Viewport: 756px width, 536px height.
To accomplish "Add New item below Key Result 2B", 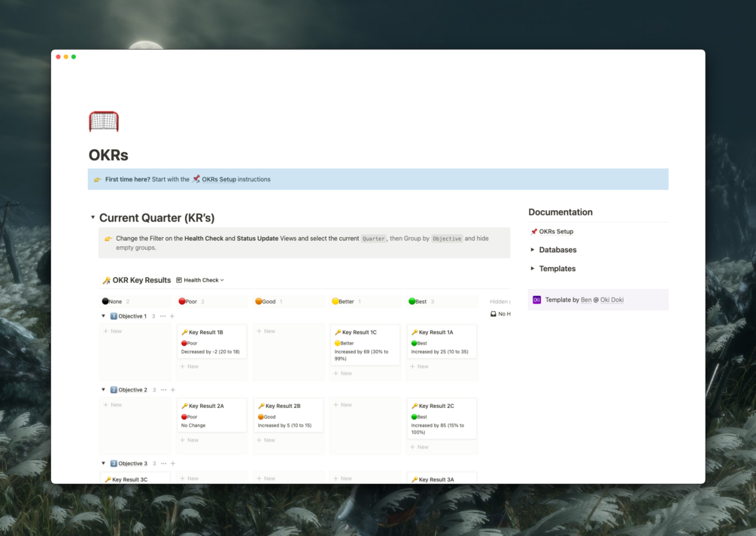I will 266,440.
